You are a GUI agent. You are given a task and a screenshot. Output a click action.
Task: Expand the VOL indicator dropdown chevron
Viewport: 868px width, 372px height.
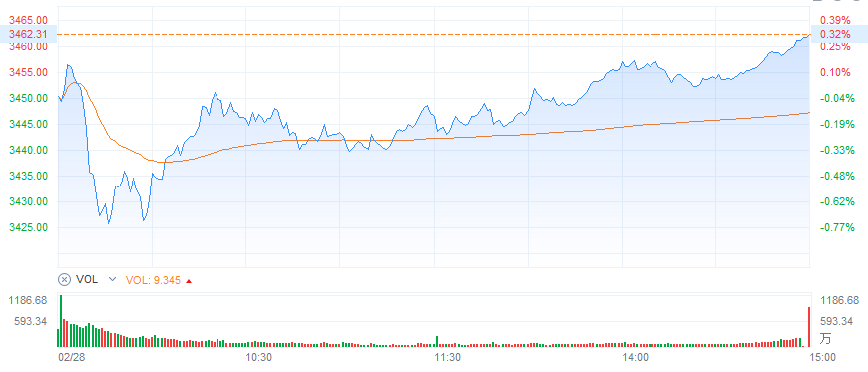click(113, 280)
